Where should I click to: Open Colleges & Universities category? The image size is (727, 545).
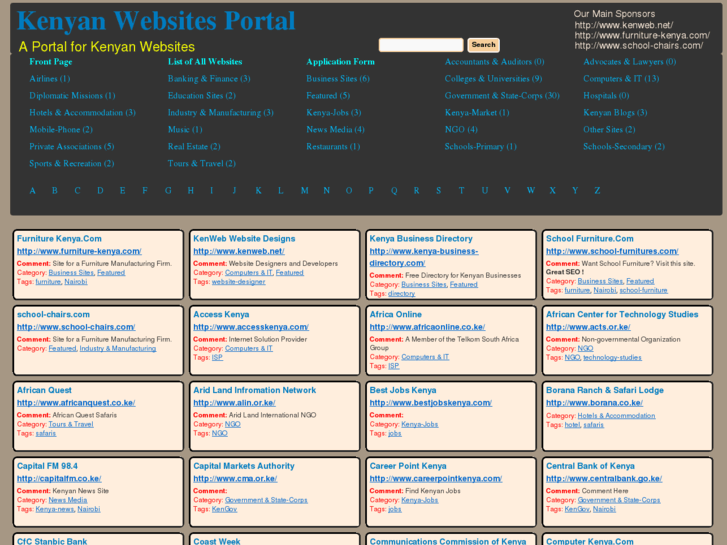click(493, 79)
